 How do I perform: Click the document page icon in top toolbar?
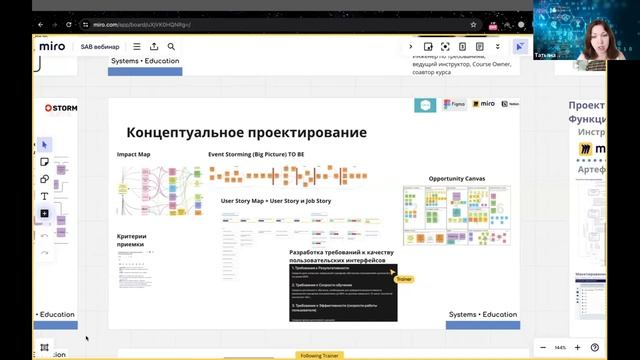[462, 47]
